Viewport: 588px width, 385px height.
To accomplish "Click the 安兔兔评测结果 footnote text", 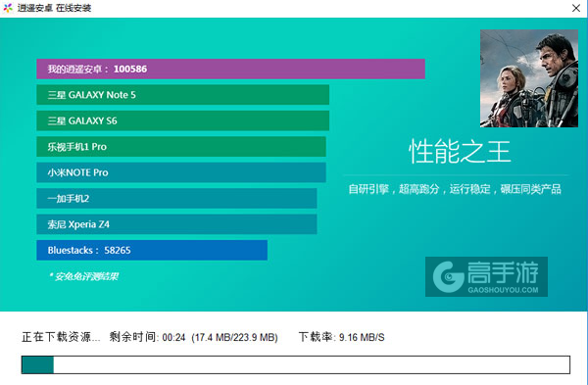I will pyautogui.click(x=83, y=276).
